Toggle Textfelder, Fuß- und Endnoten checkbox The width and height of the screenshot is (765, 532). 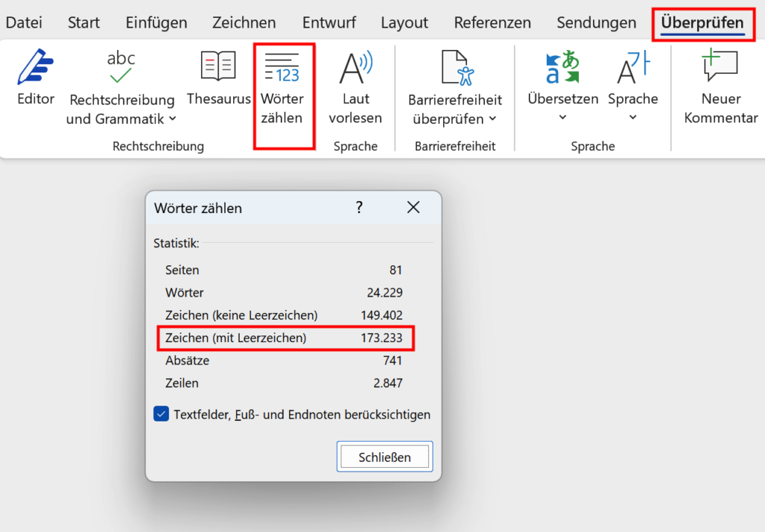pos(161,414)
